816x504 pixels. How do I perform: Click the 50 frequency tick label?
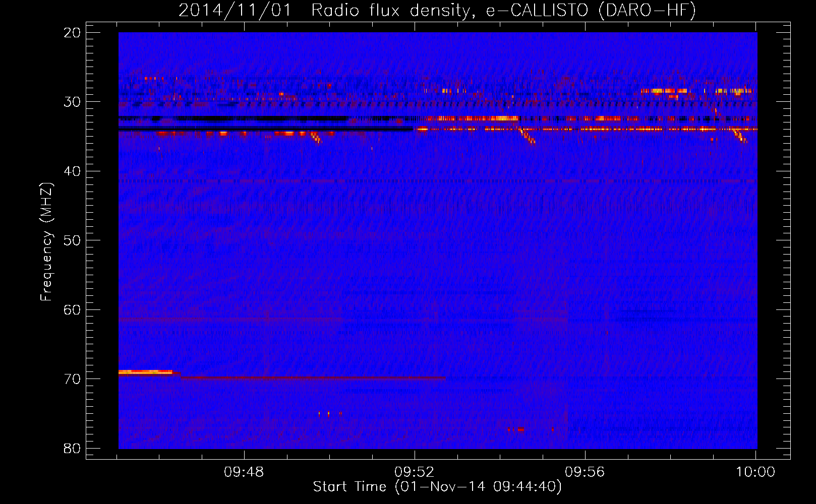73,240
